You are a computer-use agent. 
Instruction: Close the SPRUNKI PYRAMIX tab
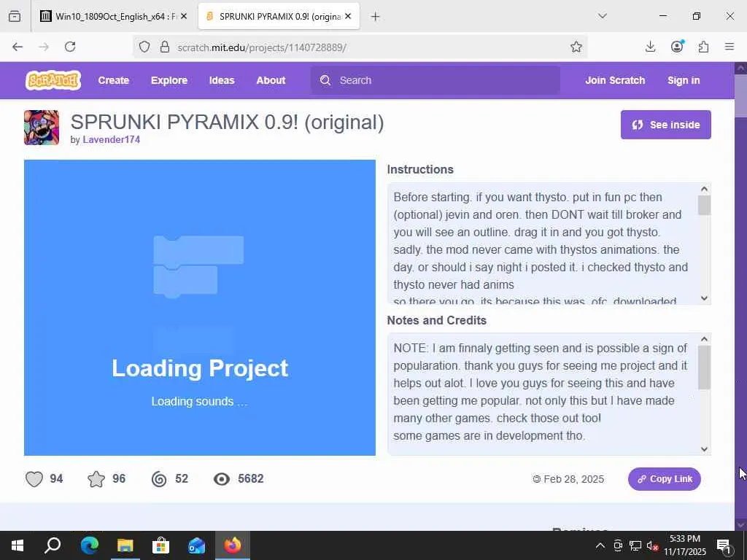(x=348, y=17)
